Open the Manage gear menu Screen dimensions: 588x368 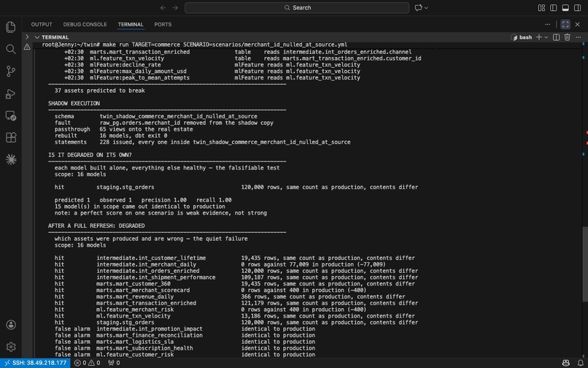tap(10, 347)
